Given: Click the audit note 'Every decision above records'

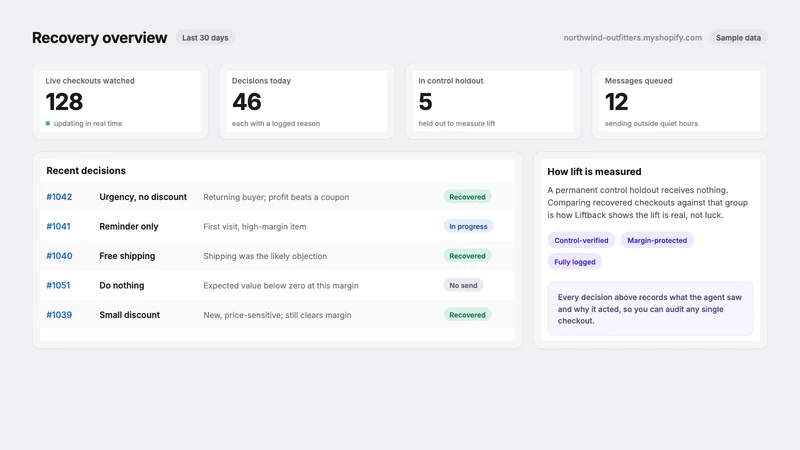Looking at the screenshot, I should click(x=650, y=309).
